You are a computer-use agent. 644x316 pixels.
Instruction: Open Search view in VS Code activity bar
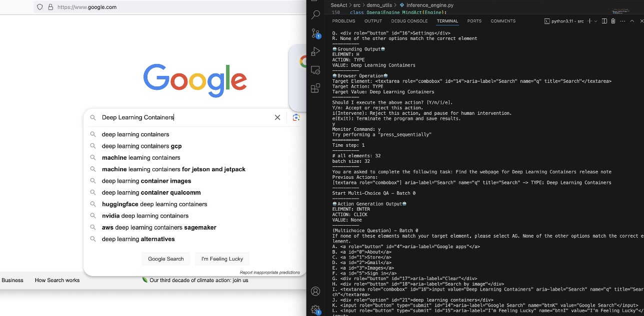pyautogui.click(x=315, y=15)
